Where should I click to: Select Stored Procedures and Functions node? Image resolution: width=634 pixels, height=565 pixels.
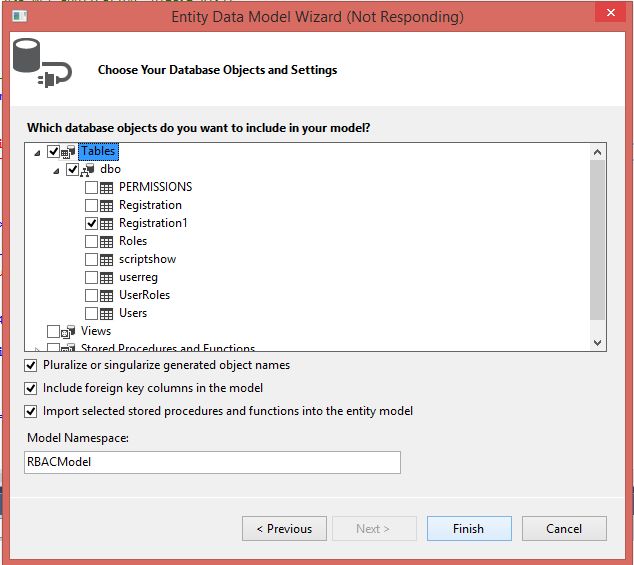coord(168,347)
